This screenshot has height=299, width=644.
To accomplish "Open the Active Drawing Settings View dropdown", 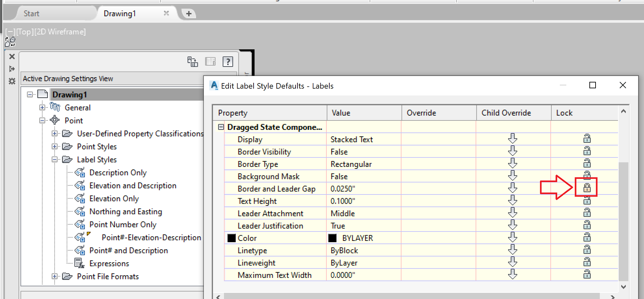I will click(x=112, y=79).
